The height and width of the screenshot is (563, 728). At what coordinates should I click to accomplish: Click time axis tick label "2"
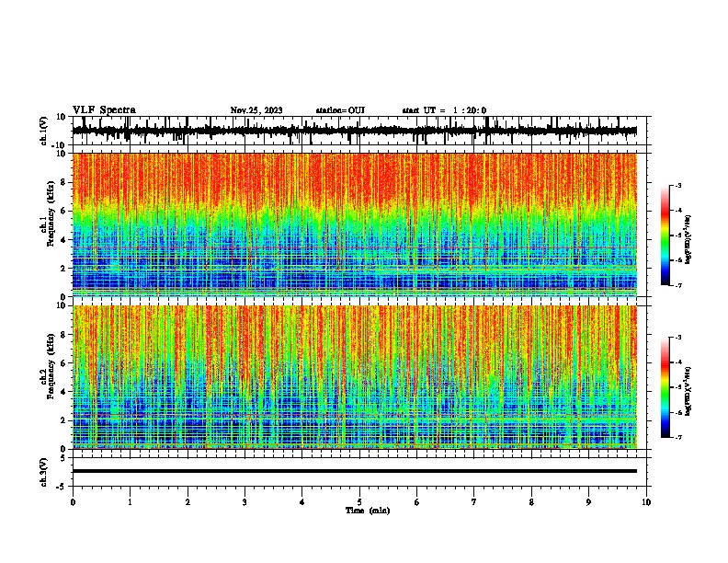click(x=188, y=502)
